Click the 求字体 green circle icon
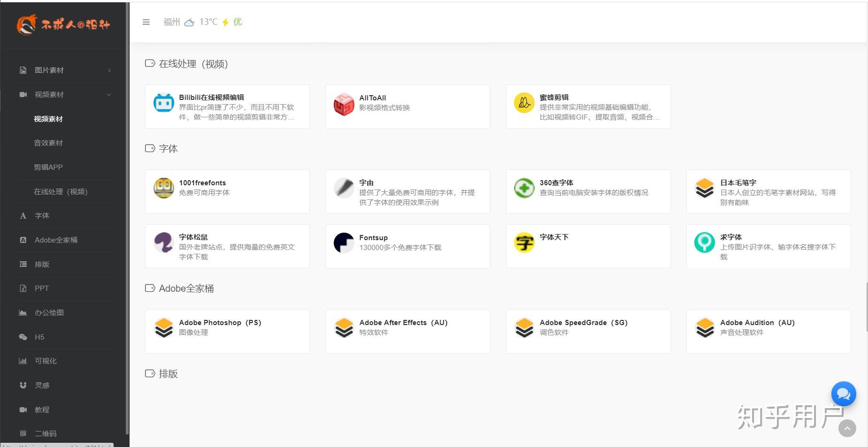Screen dimensions: 868x447 click(705, 242)
